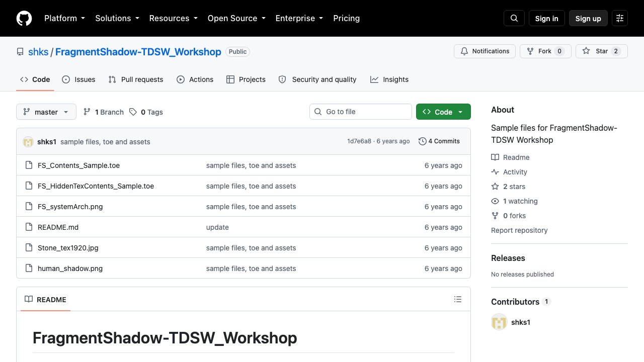Switch to the Projects tab
The width and height of the screenshot is (644, 362).
point(246,79)
